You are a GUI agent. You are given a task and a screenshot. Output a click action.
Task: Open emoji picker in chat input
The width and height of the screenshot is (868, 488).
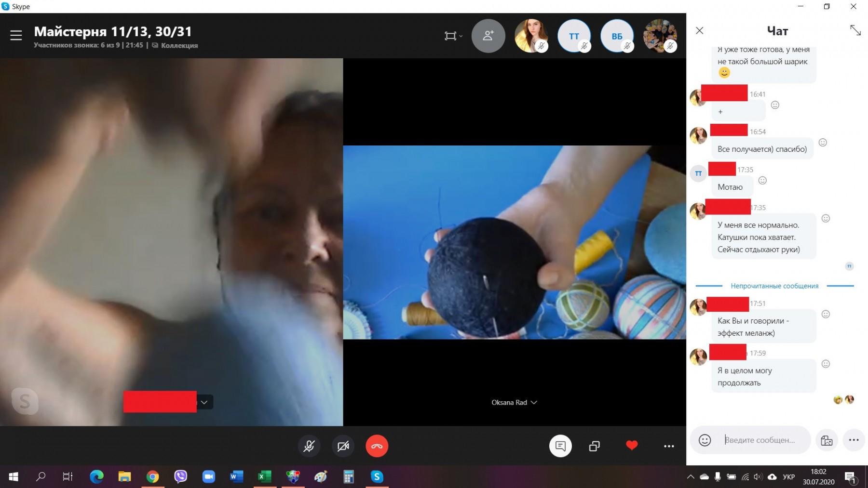click(x=705, y=440)
